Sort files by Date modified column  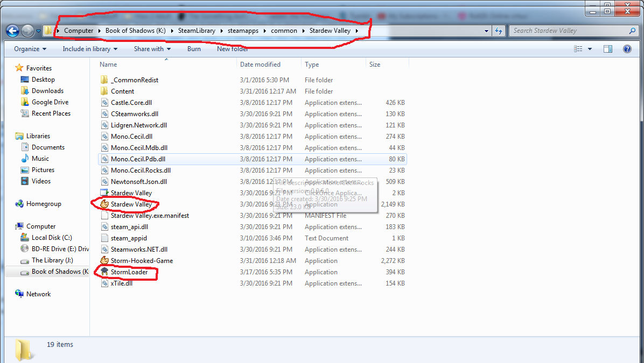(260, 65)
